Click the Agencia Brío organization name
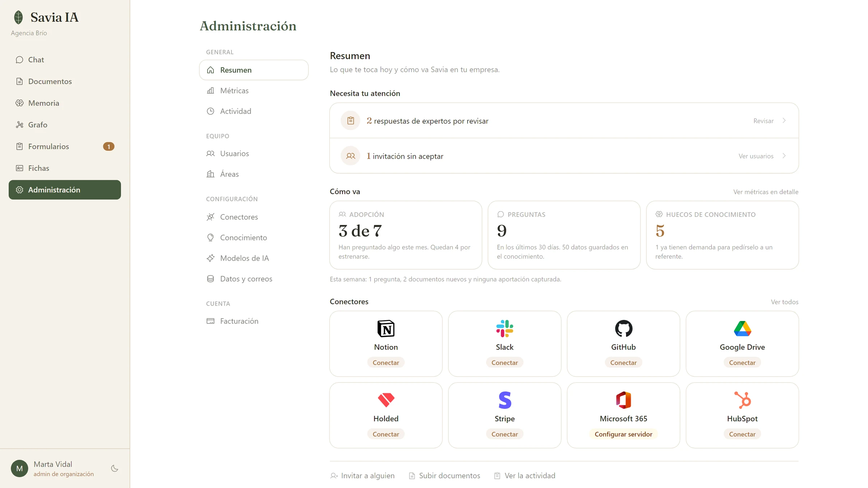868x488 pixels. point(29,33)
